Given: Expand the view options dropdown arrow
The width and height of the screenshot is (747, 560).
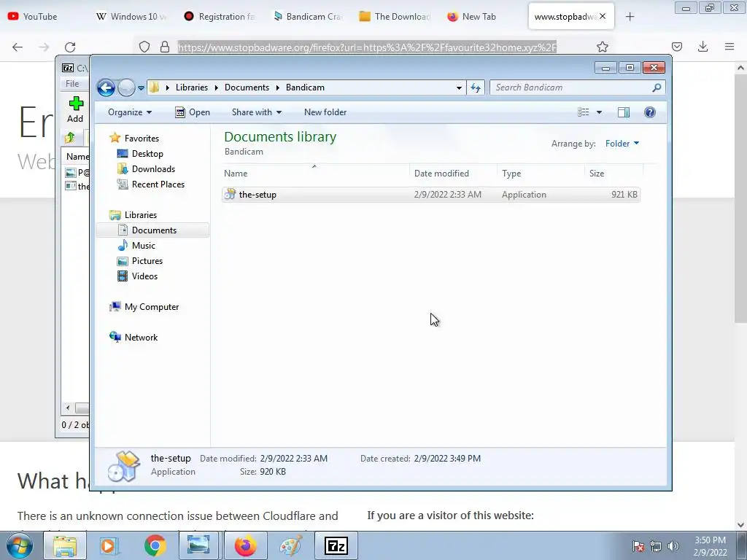Looking at the screenshot, I should pyautogui.click(x=600, y=112).
